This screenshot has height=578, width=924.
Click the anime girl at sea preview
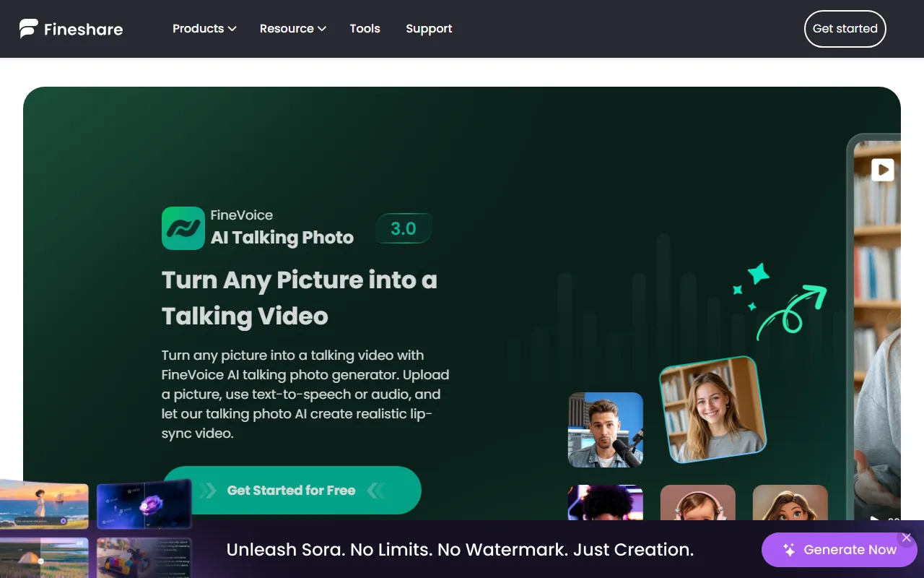43,505
